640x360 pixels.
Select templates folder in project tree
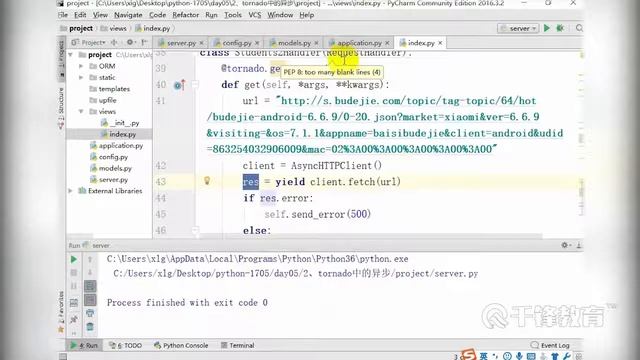click(110, 89)
